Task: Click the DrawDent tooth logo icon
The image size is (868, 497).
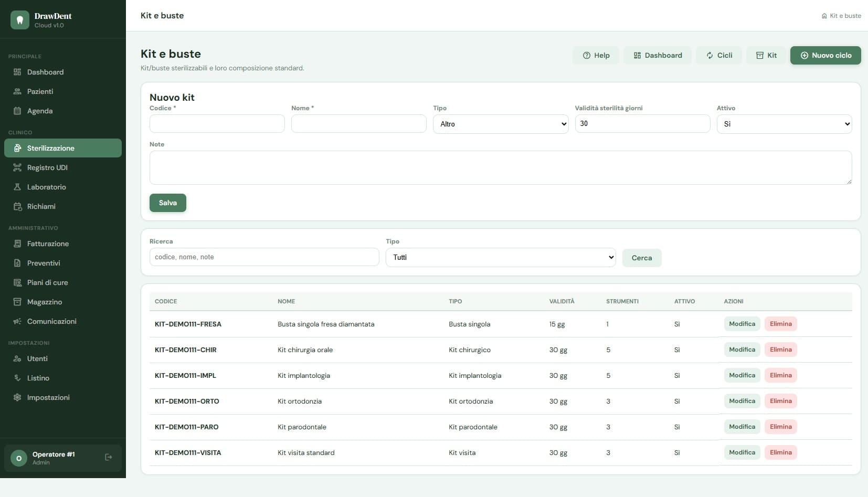Action: tap(20, 20)
